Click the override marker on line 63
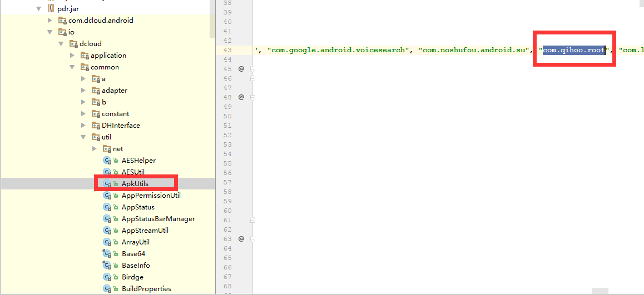Viewport: 644px width, 295px height. pyautogui.click(x=241, y=239)
